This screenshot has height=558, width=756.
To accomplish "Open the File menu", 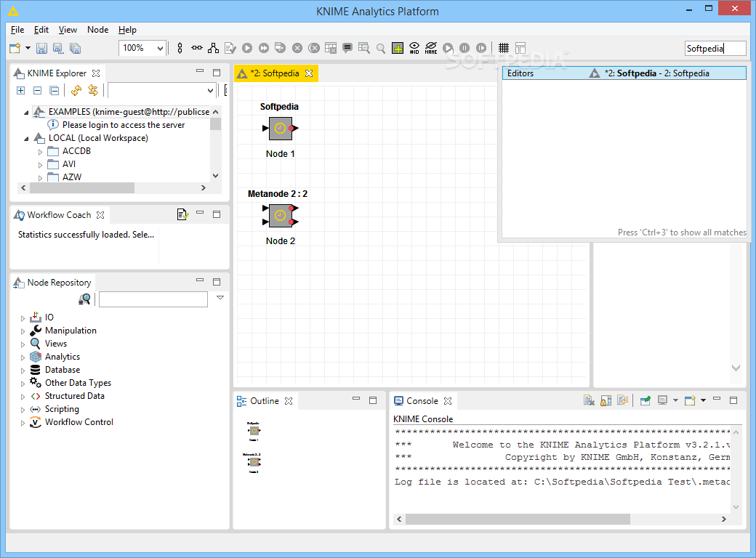I will pyautogui.click(x=17, y=30).
